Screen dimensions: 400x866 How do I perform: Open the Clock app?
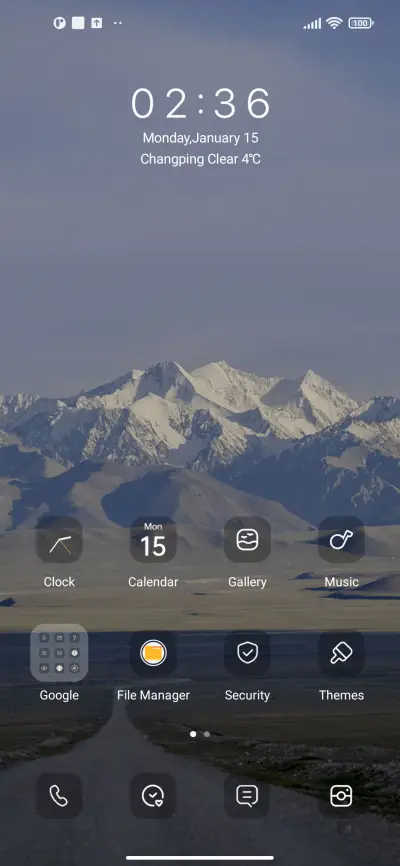[x=59, y=540]
